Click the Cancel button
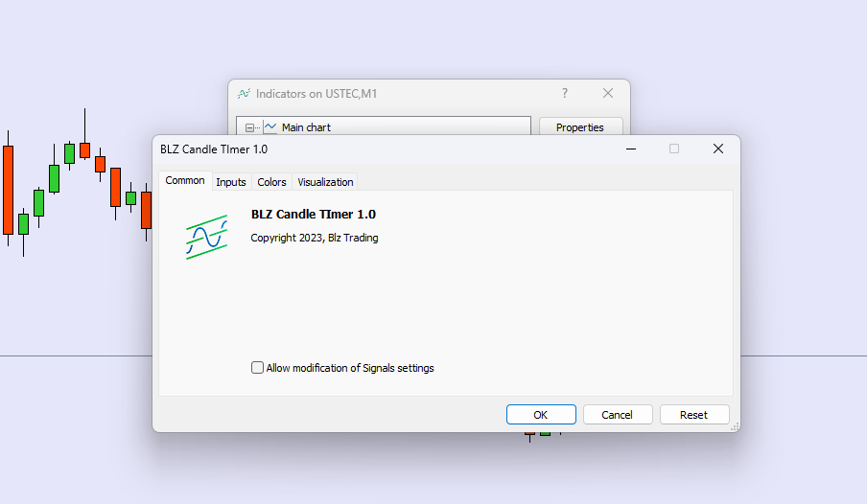Screen dimensions: 867x504 click(x=617, y=415)
